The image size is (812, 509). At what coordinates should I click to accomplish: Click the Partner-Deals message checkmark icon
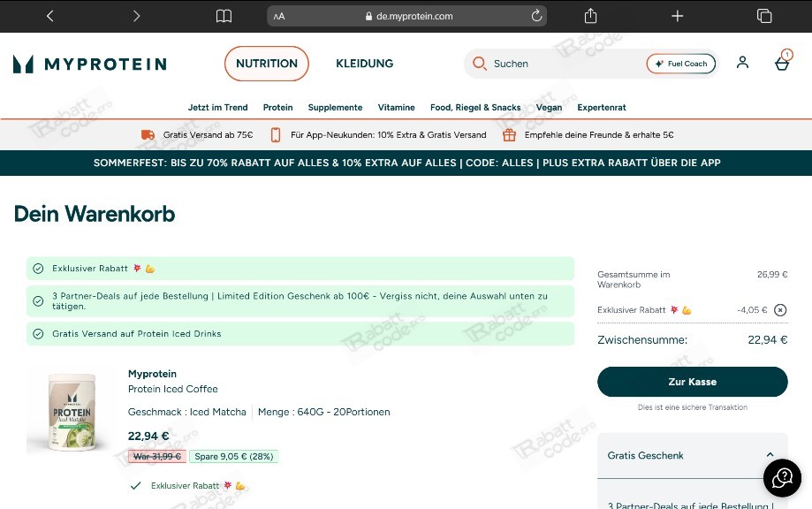[38, 300]
